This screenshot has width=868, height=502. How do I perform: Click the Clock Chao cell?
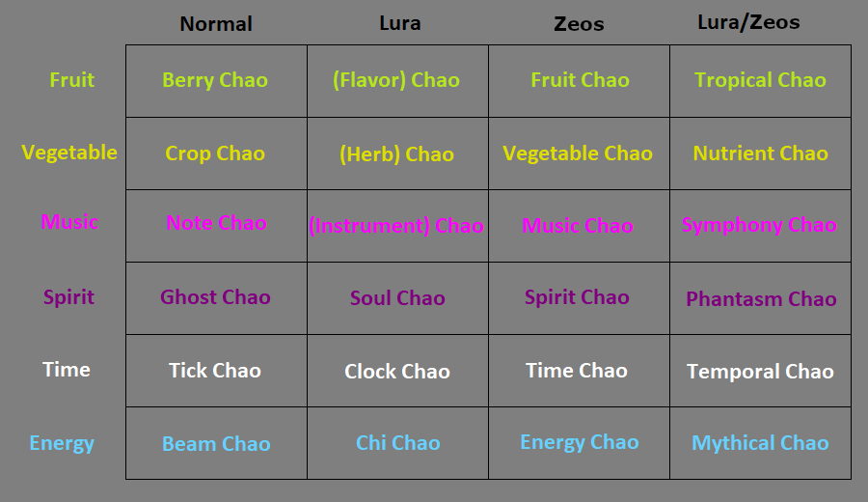click(x=397, y=371)
